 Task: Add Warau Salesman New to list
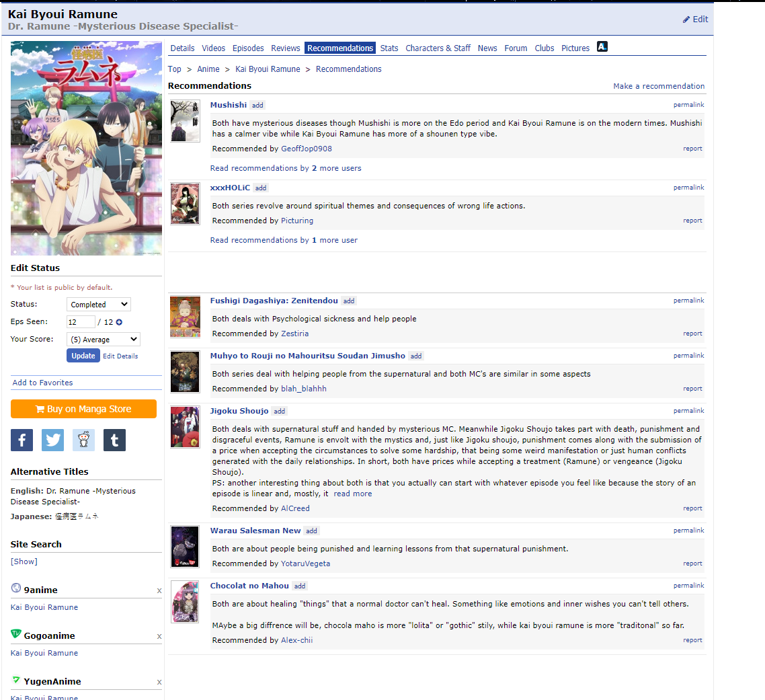312,531
